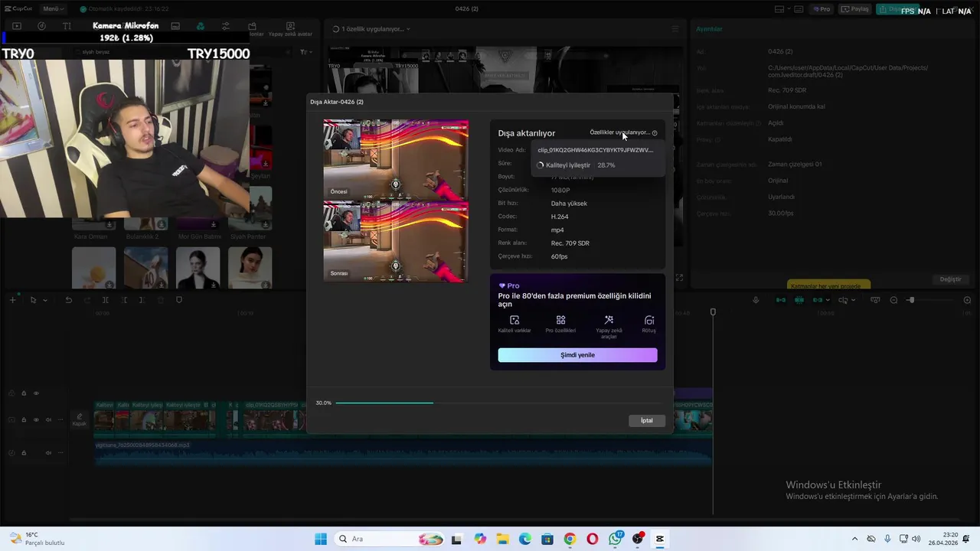Open the Yapay zekâ avatar tab
This screenshot has width=980, height=551.
(x=290, y=29)
